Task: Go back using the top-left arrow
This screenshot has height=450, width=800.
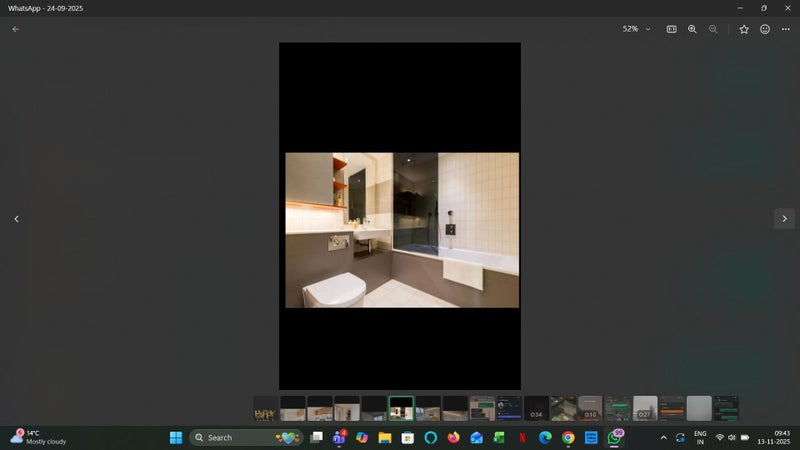Action: pos(15,29)
